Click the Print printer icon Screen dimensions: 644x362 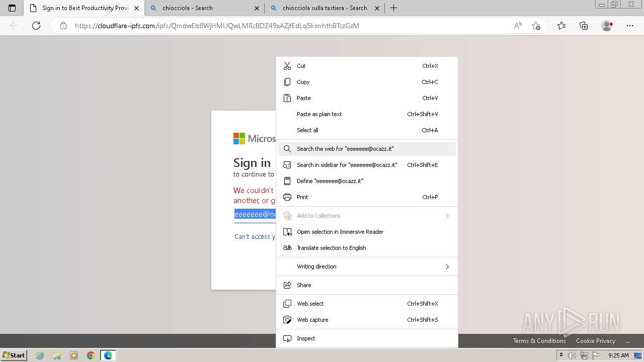[x=287, y=197]
